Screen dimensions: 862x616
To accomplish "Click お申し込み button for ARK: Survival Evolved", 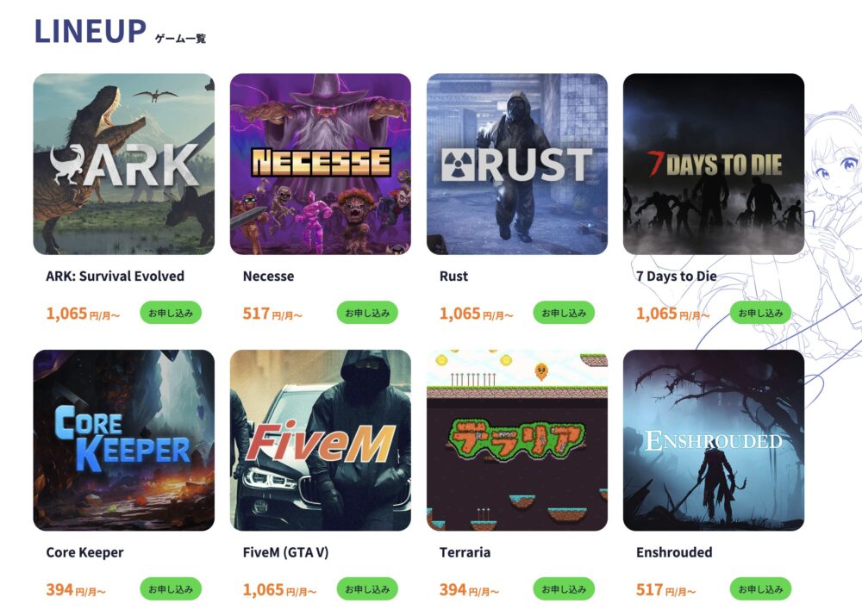I will click(171, 313).
